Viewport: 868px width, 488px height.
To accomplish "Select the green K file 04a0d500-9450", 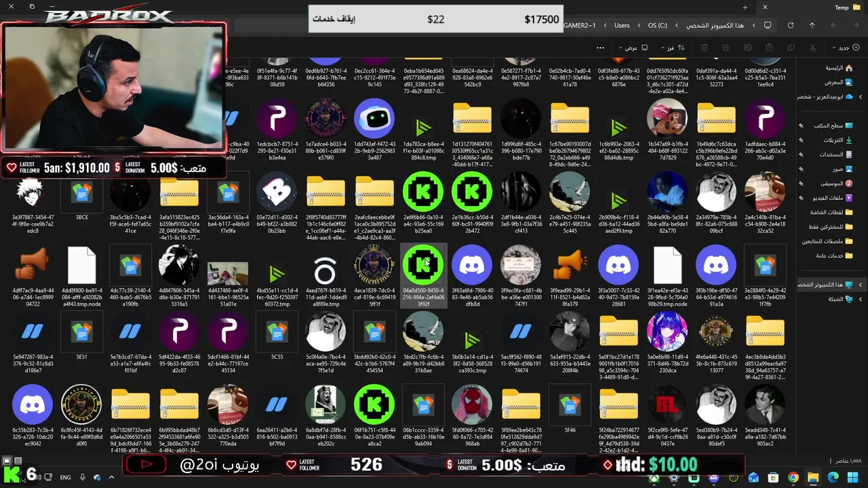I will click(423, 274).
